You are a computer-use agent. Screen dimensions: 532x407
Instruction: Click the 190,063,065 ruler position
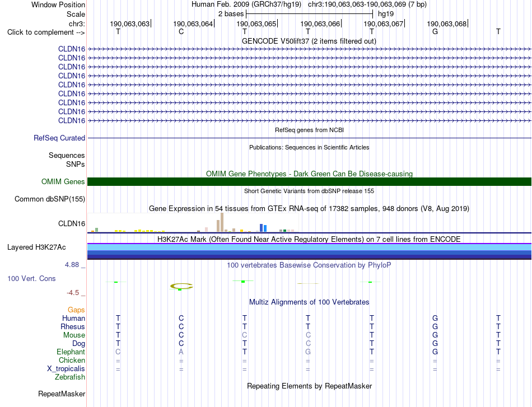click(256, 24)
